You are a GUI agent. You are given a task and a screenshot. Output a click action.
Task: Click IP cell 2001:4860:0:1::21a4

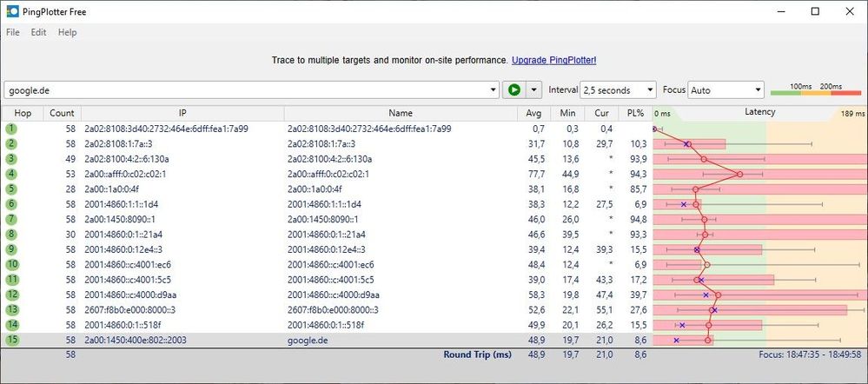point(123,234)
